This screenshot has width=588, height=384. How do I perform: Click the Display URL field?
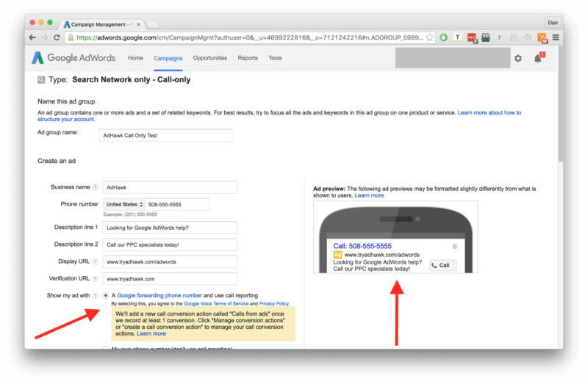[170, 261]
